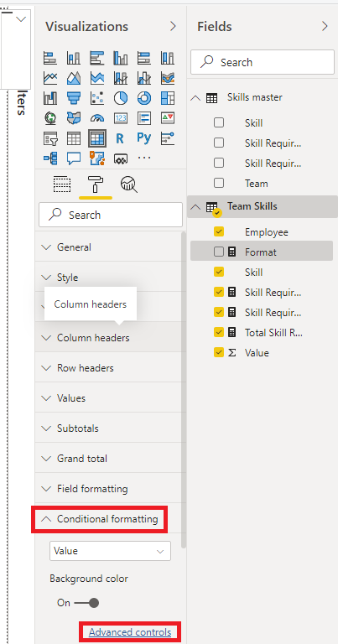This screenshot has height=644, width=338.
Task: Check the Team field checkbox
Action: pos(219,183)
